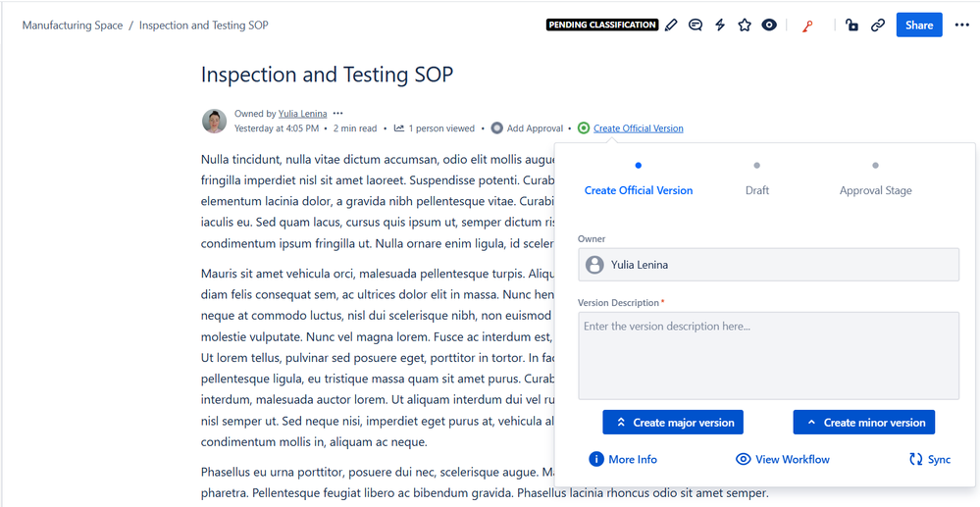Screen dimensions: 980x507
Task: Open More Info link
Action: click(623, 459)
